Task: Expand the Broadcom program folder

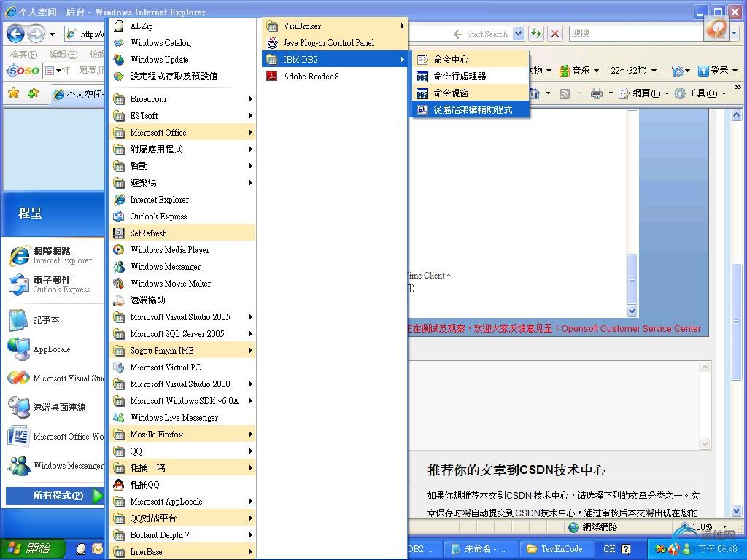Action: pos(182,99)
